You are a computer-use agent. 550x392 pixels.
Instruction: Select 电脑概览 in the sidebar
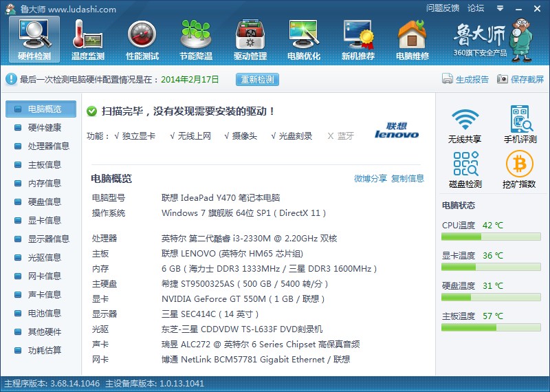(x=41, y=109)
